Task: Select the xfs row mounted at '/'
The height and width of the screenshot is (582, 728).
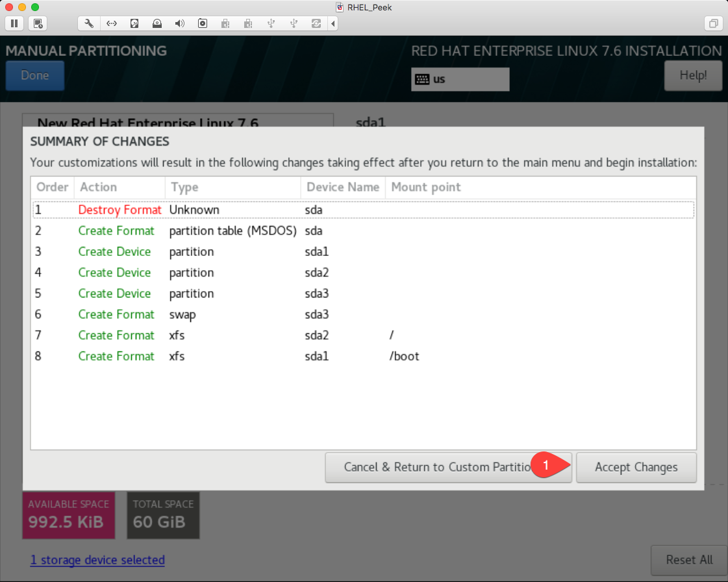Action: click(364, 335)
